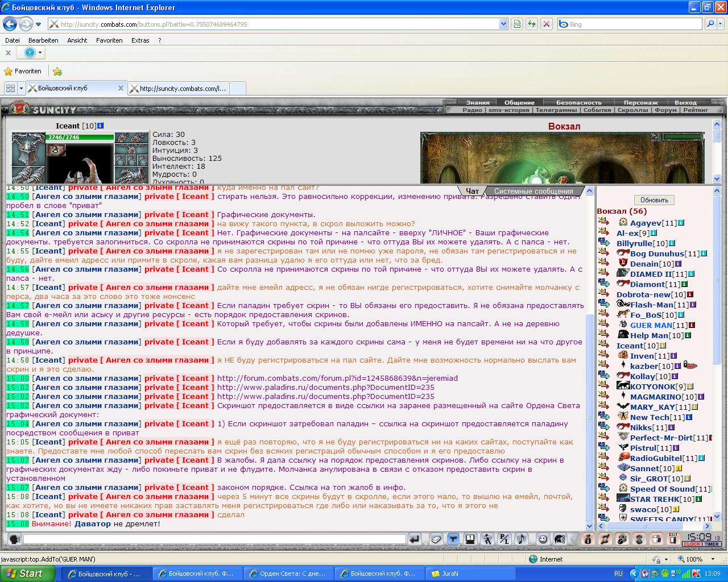Click the floppy disk save-chat icon
The image size is (728, 582).
470,539
